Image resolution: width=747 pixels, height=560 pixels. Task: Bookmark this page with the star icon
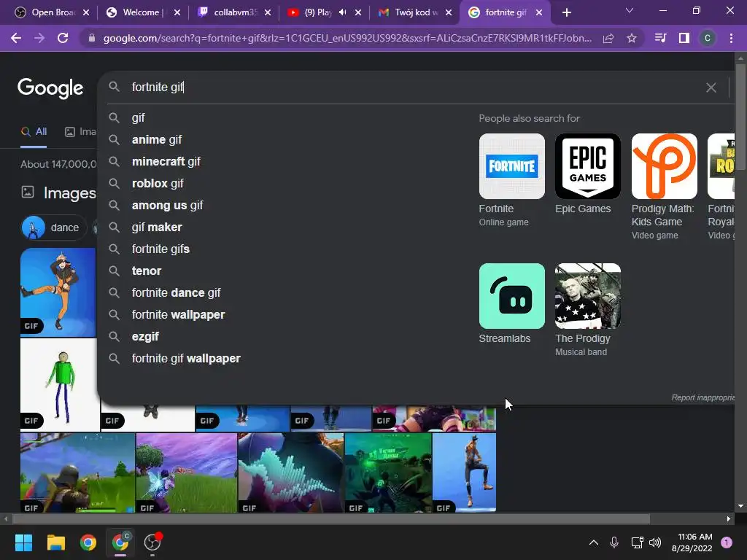(632, 38)
